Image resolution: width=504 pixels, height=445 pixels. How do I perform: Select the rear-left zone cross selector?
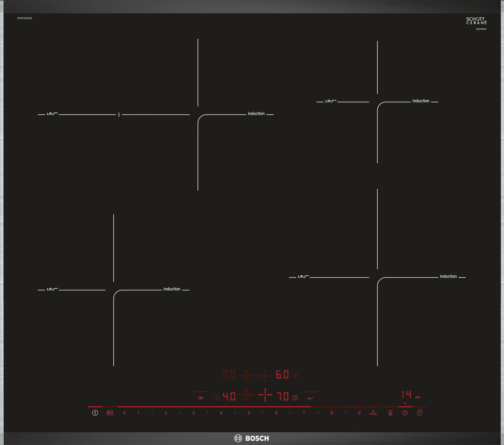(x=246, y=376)
